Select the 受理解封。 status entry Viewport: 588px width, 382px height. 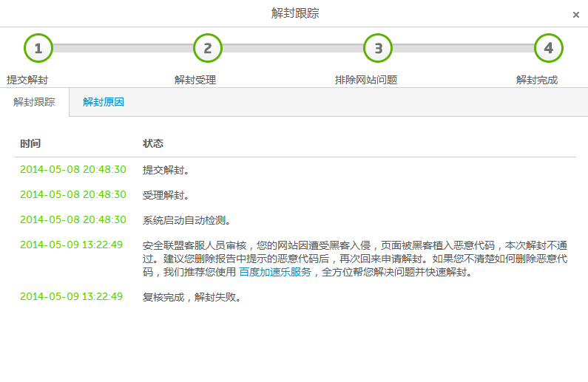pos(166,195)
